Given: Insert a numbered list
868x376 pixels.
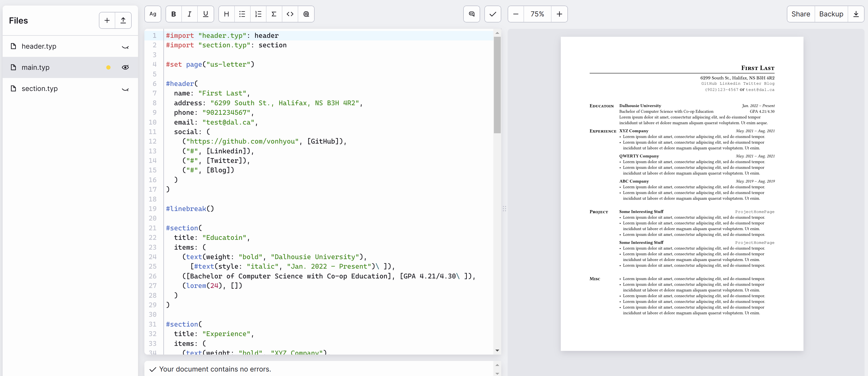Looking at the screenshot, I should [258, 14].
